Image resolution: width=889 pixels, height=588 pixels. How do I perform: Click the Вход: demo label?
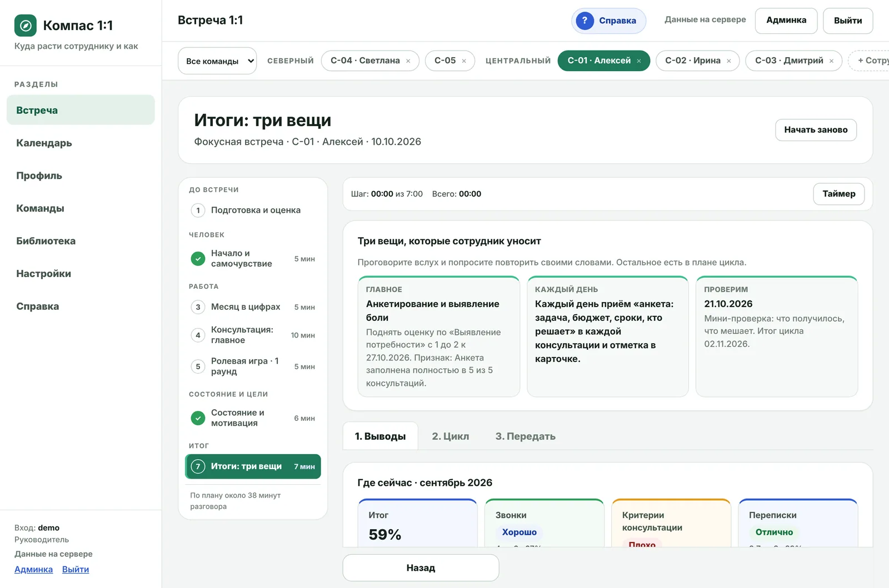37,527
